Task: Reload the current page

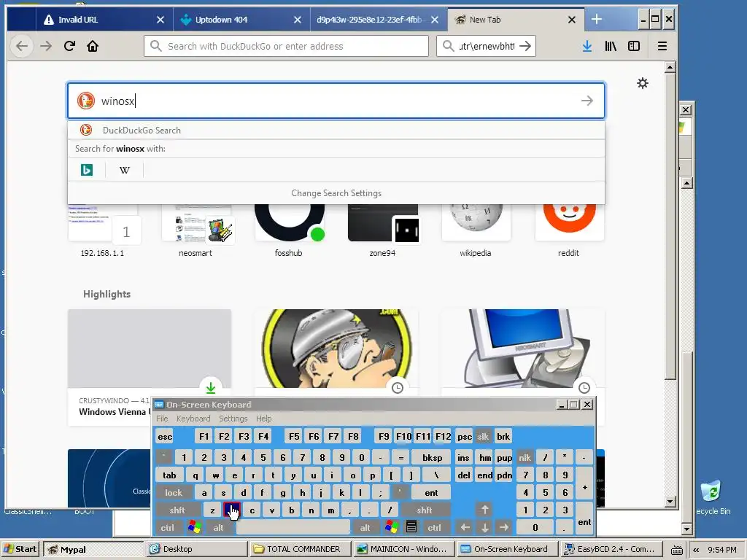Action: [69, 46]
